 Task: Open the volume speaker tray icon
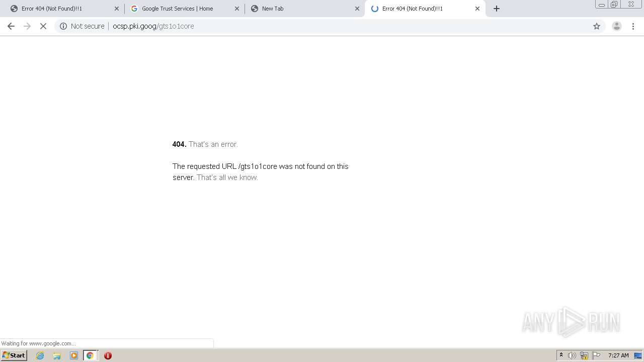tap(572, 355)
